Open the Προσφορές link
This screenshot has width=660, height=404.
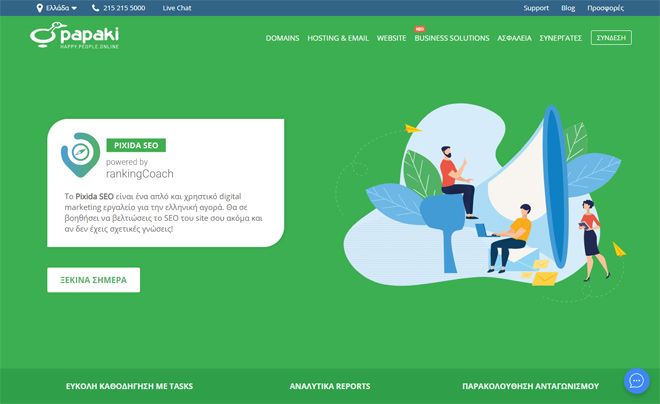[605, 8]
